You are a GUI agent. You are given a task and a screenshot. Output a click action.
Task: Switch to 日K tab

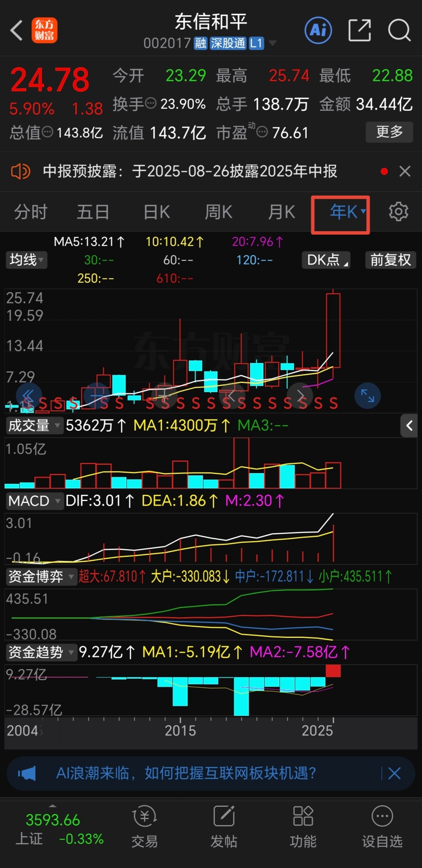point(156,212)
